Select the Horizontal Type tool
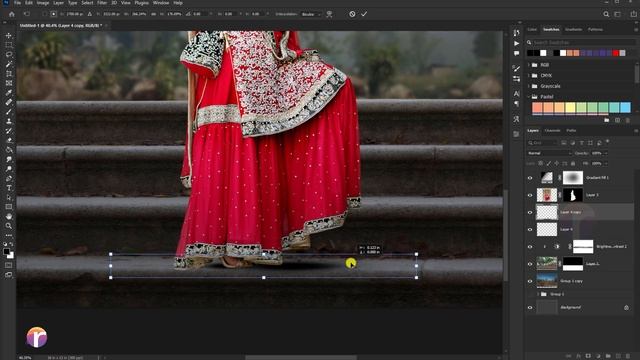The height and width of the screenshot is (360, 640). click(x=9, y=188)
